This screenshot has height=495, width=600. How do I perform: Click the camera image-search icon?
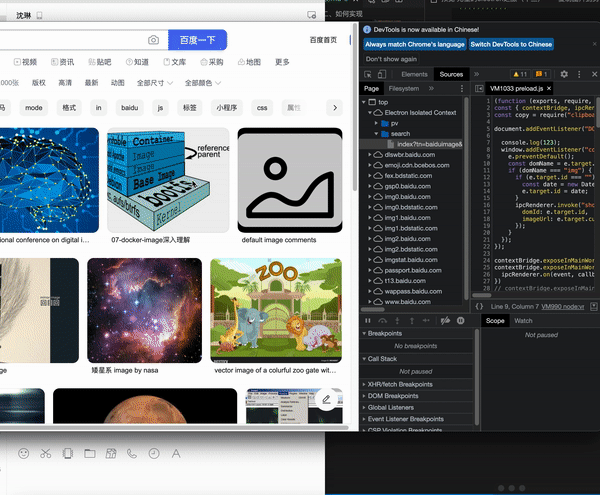coord(153,40)
